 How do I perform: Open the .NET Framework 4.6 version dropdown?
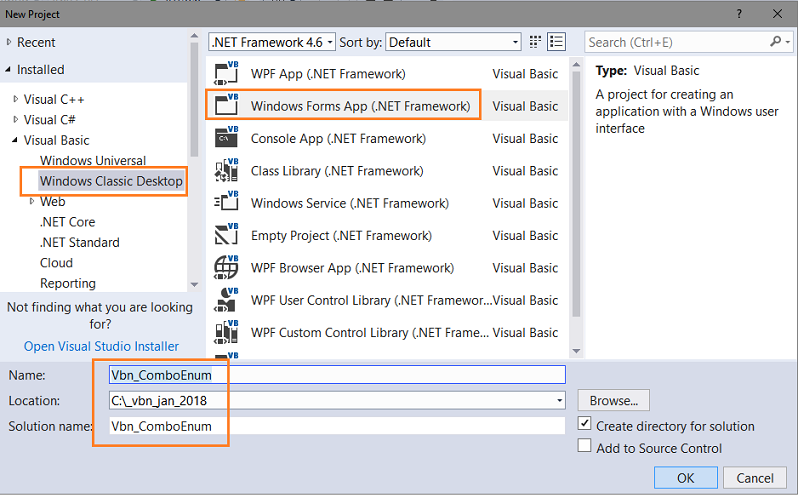pos(272,42)
